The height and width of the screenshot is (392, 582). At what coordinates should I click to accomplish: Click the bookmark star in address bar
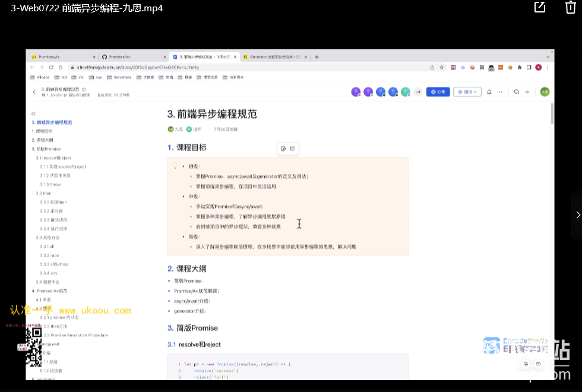(x=441, y=67)
